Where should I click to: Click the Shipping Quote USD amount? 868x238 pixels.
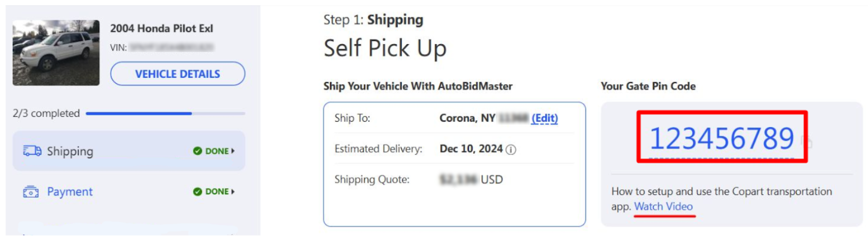(x=471, y=180)
